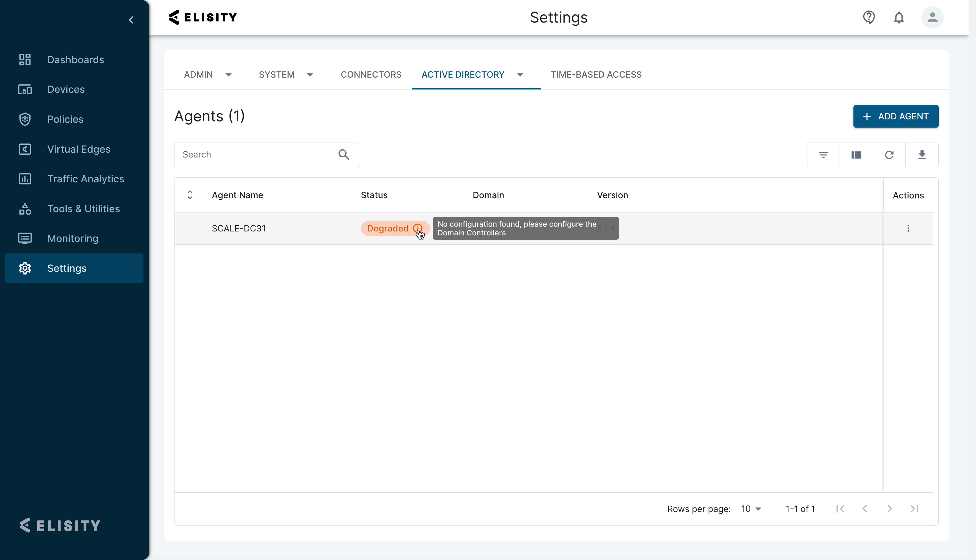Open the table filter icon
The height and width of the screenshot is (560, 976).
point(823,155)
